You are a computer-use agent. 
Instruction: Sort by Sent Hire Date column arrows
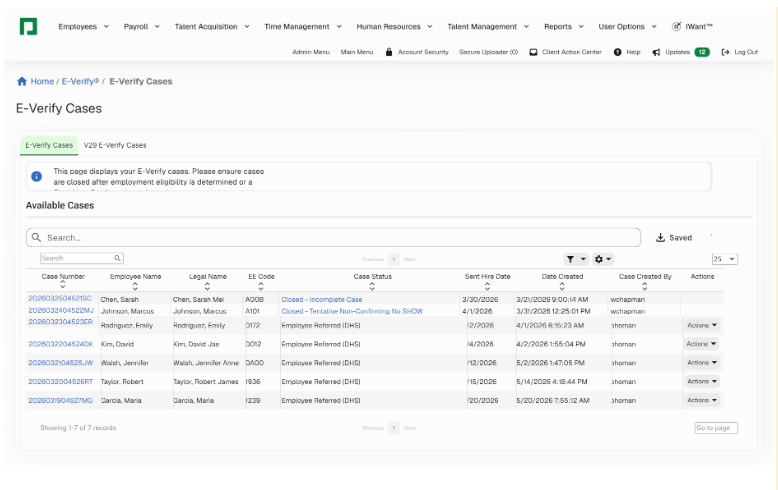point(487,286)
